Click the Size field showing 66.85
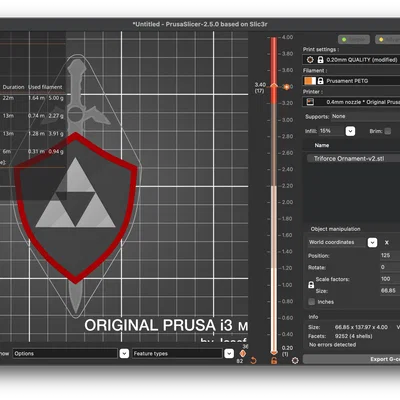Screen dimensions: 400x400 point(390,290)
